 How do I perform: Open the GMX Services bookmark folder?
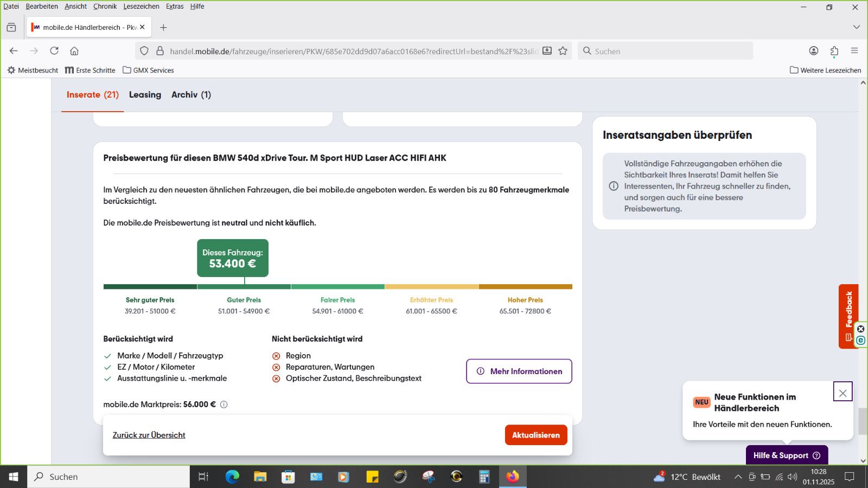148,70
